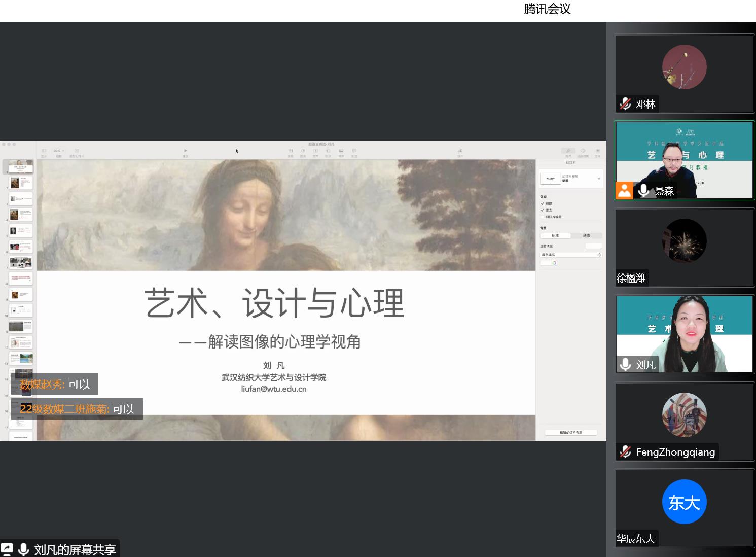Click the subtitle 解读图像的心理学视角
Screen dimensions: 756x557
[284, 342]
